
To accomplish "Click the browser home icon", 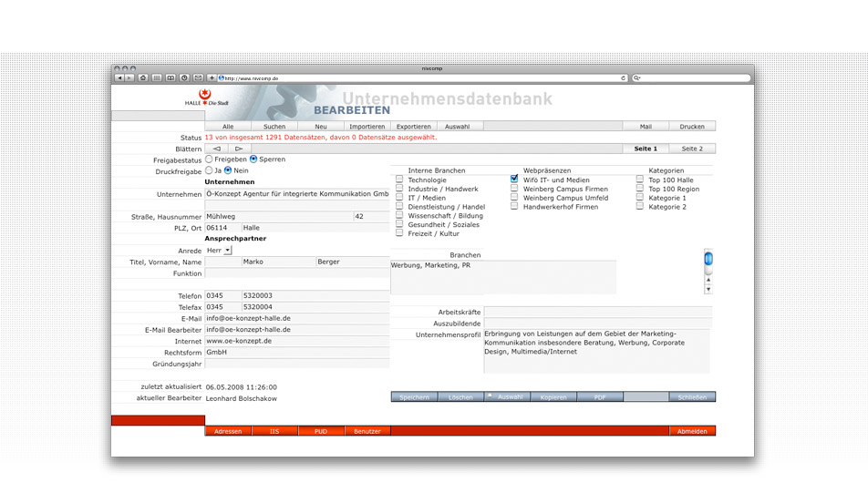I will (143, 78).
